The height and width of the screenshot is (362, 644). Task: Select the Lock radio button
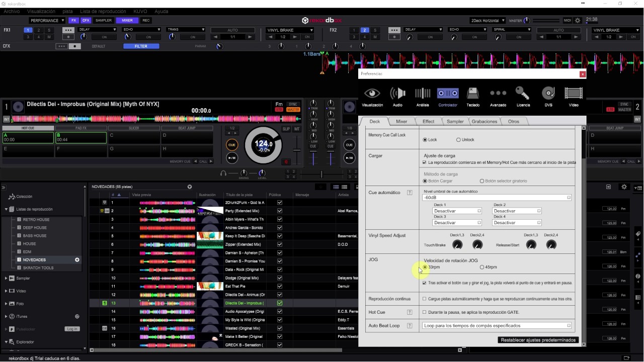(425, 140)
